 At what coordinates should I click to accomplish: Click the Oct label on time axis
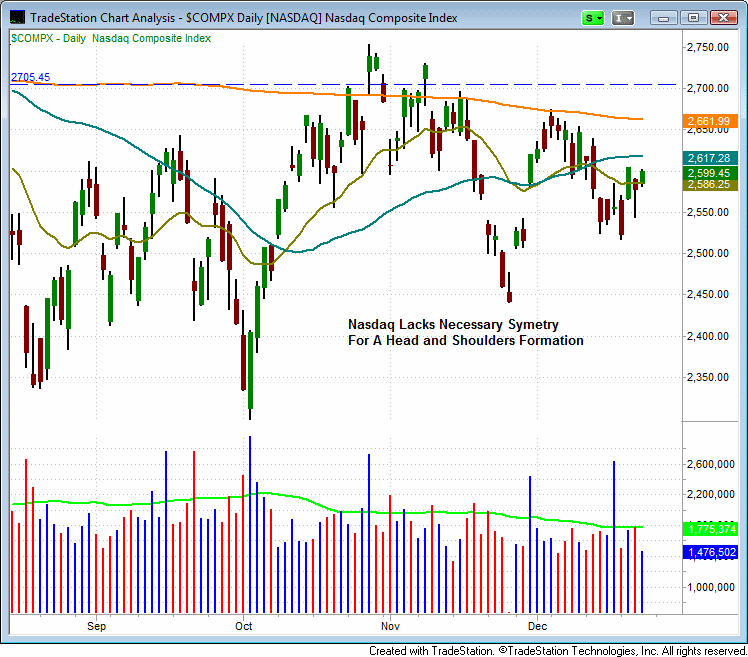coord(243,626)
